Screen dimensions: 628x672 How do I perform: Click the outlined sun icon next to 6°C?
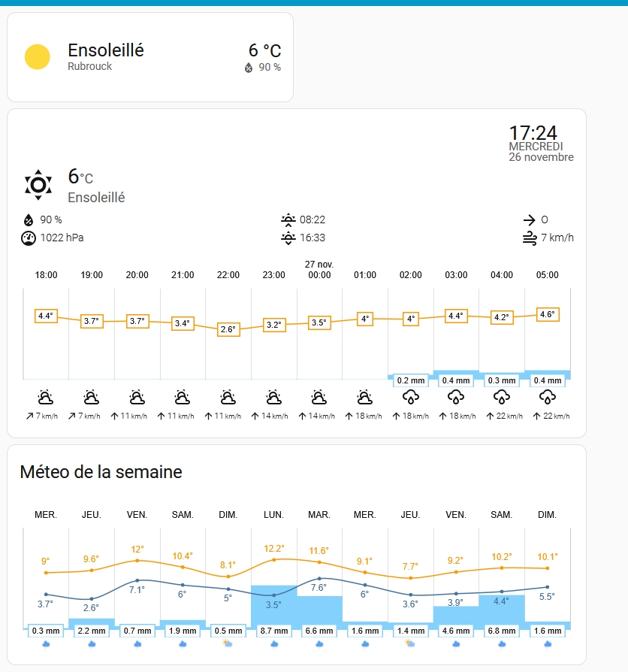coord(38,184)
